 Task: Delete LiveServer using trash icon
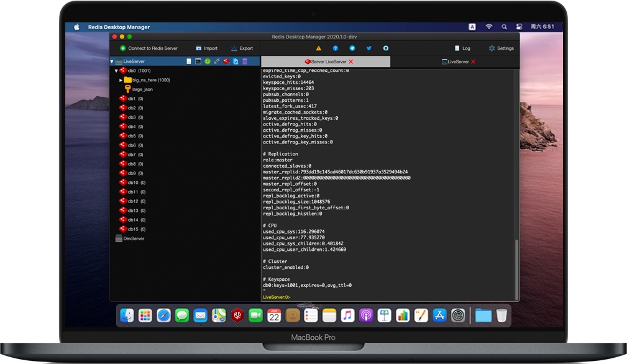coord(245,61)
